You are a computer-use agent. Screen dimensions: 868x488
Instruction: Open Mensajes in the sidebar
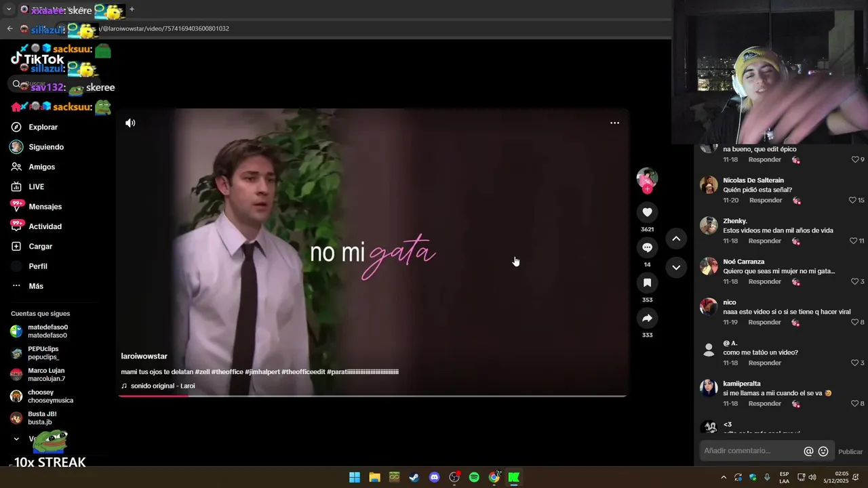45,207
